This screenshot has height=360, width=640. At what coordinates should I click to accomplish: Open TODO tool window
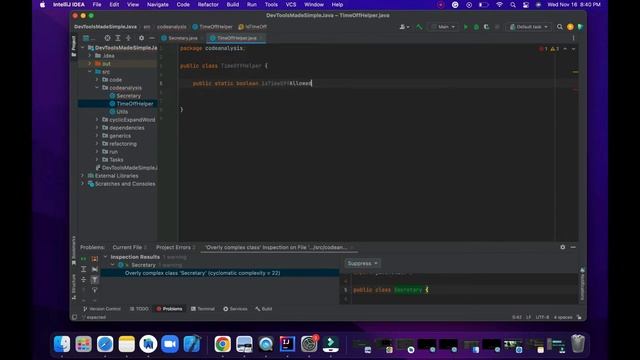coord(139,309)
